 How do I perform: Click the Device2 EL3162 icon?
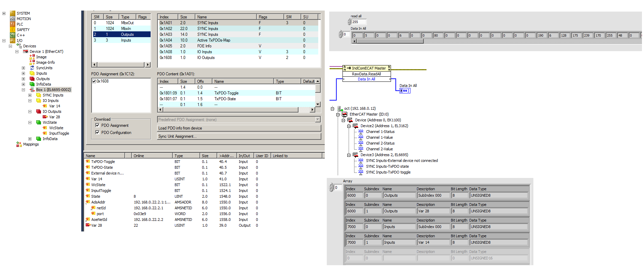pyautogui.click(x=355, y=126)
